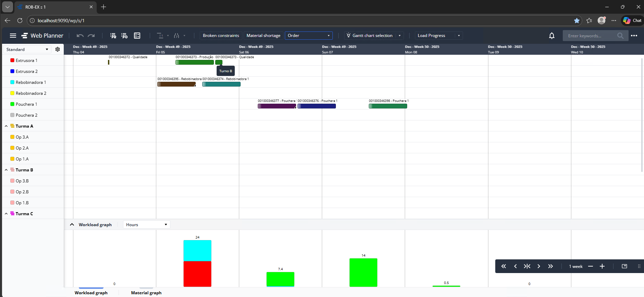Toggle the Load Progress option
This screenshot has width=644, height=297.
[432, 36]
